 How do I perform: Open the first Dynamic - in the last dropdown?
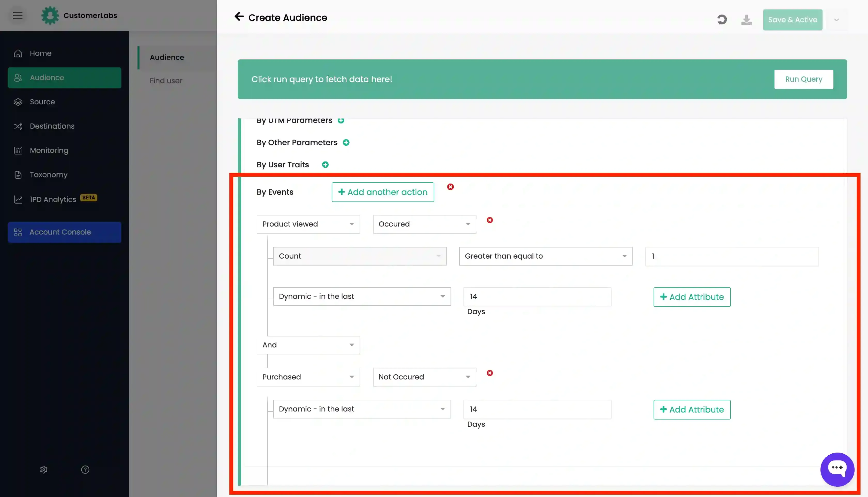(x=362, y=297)
